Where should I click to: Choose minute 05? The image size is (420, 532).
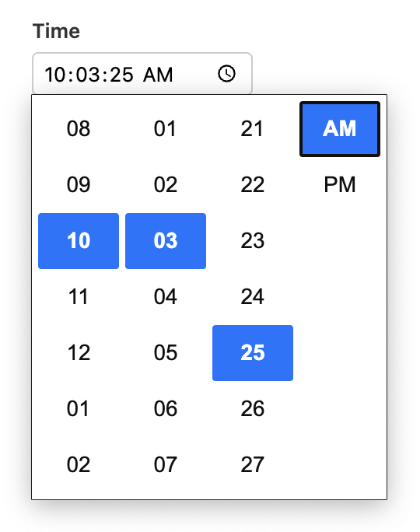(x=166, y=353)
